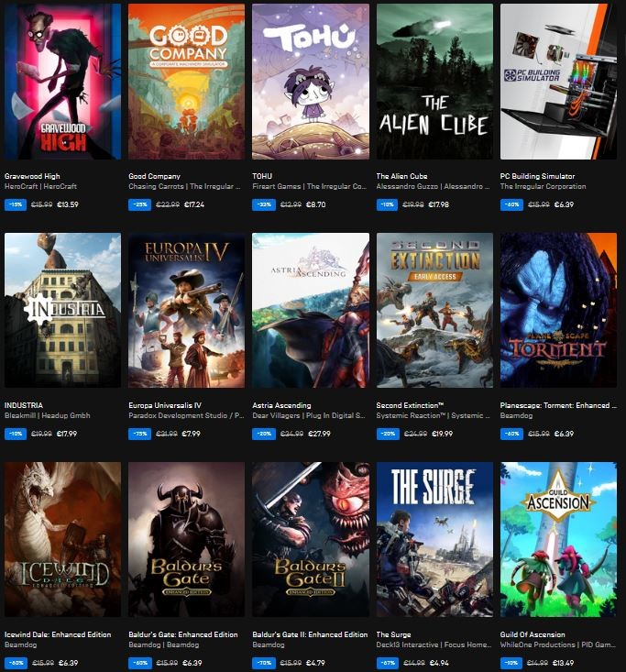Click the Icewind Dale: Enhanced Edition title
The width and height of the screenshot is (626, 672).
[x=58, y=634]
